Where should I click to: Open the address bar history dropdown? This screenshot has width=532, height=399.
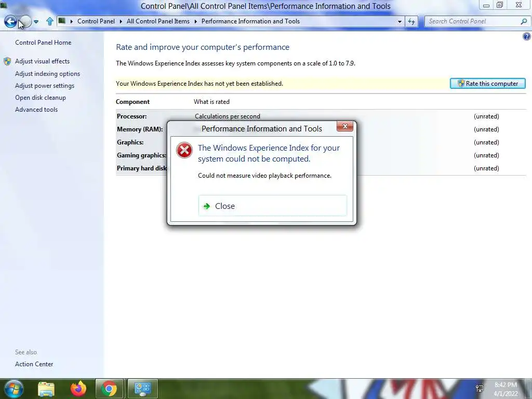(400, 21)
